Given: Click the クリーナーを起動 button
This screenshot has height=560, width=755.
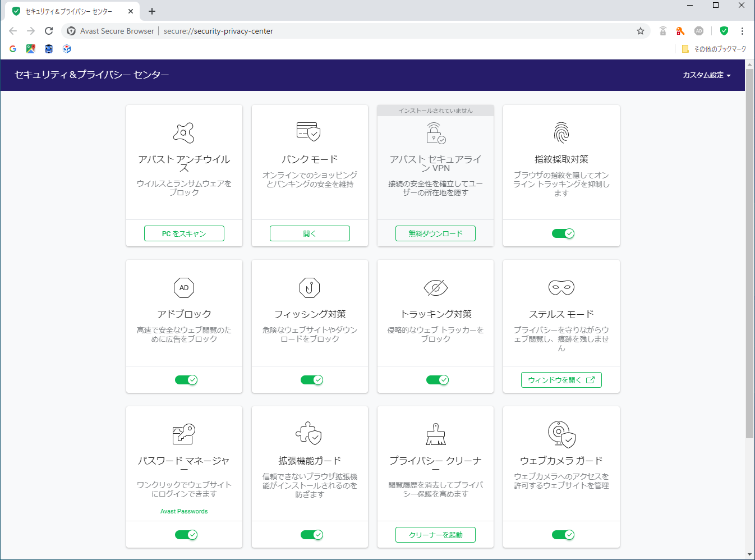Looking at the screenshot, I should coord(435,535).
